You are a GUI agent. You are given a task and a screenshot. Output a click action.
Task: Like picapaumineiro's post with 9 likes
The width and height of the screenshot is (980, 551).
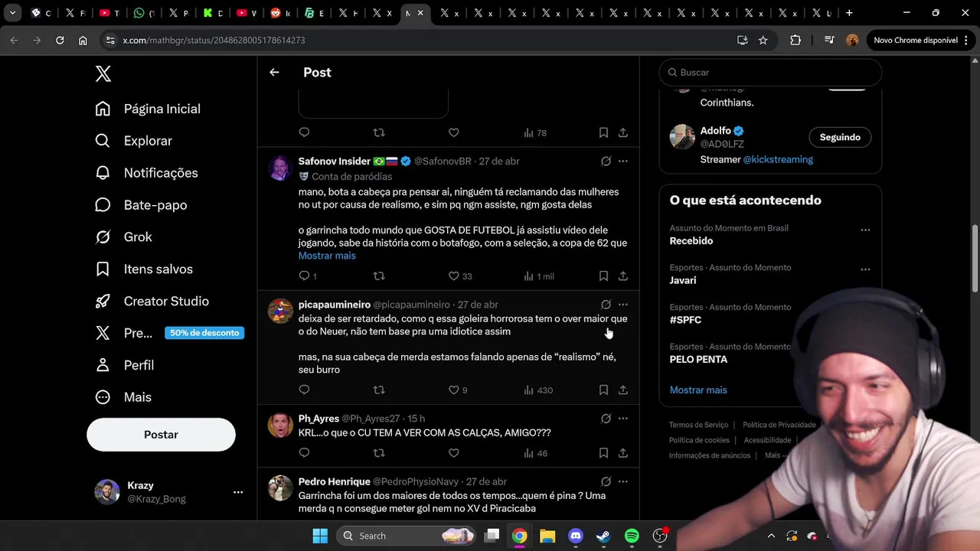tap(453, 390)
